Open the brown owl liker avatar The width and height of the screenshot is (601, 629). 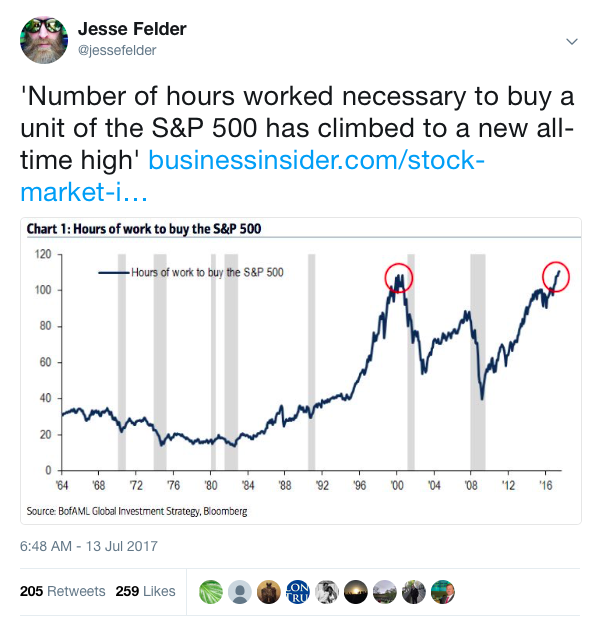pyautogui.click(x=268, y=592)
